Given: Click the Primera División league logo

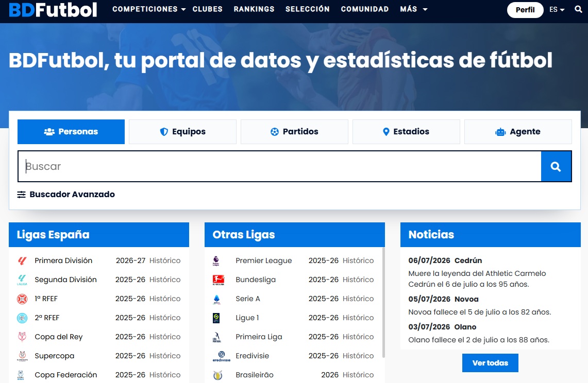Looking at the screenshot, I should point(22,261).
